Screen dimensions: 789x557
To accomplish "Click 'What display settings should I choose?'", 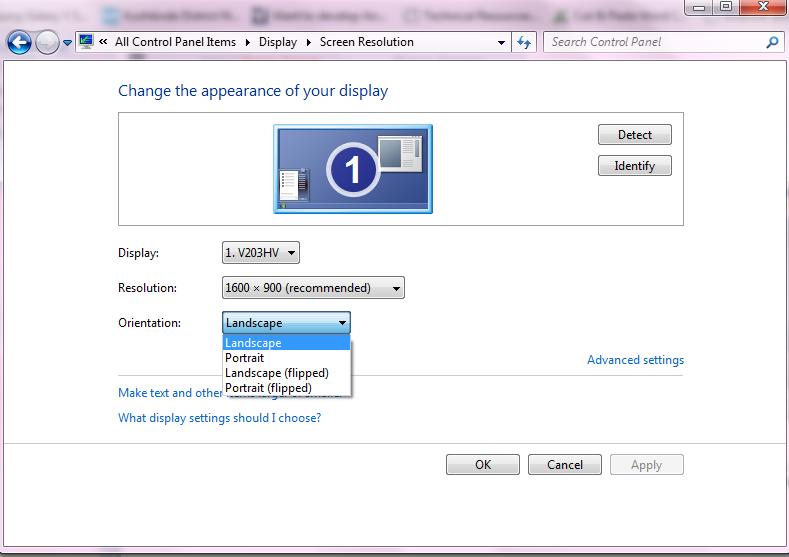I will coord(219,418).
